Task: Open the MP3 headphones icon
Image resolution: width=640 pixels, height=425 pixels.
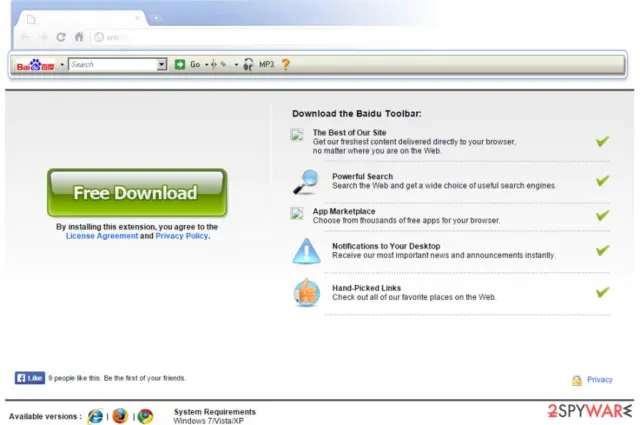Action: pos(248,65)
